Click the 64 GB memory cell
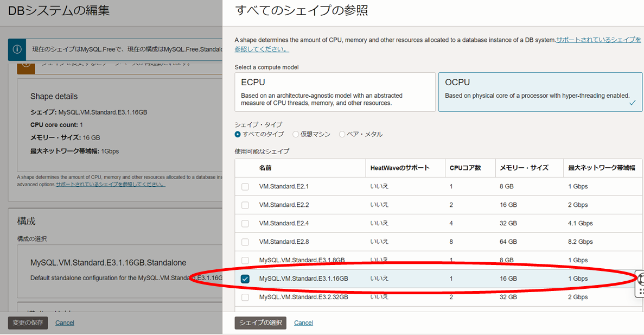644x335 pixels. pos(508,242)
